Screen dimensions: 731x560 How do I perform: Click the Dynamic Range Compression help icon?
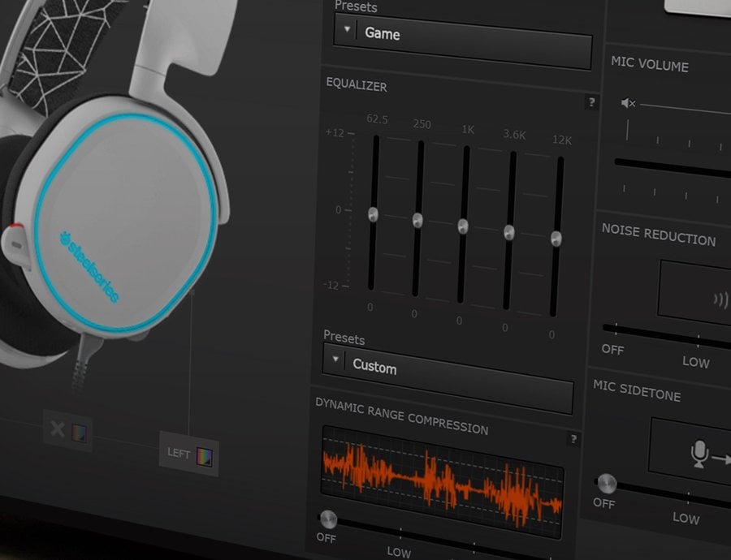[573, 439]
